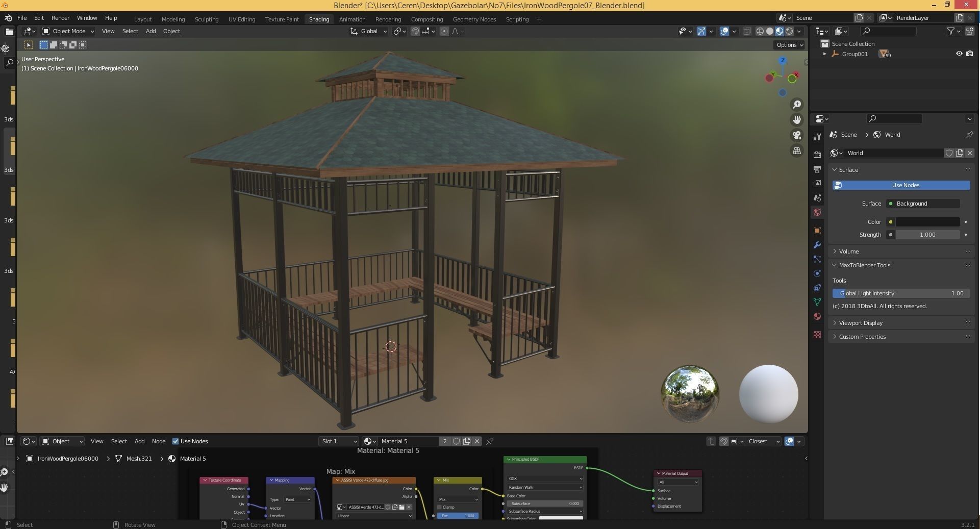
Task: Open the Physics properties tab icon
Action: (817, 273)
